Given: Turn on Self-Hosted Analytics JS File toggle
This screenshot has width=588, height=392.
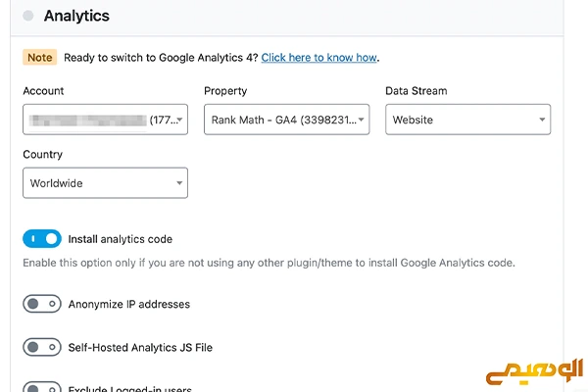Looking at the screenshot, I should coord(42,347).
